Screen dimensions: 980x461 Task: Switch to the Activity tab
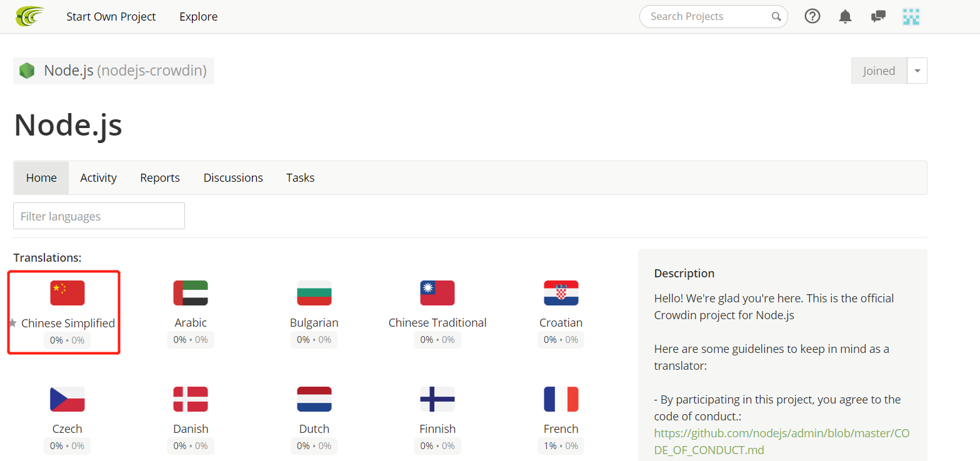98,178
